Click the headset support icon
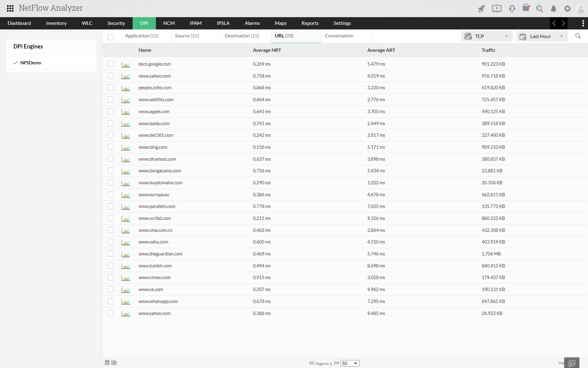This screenshot has width=588, height=368. (x=512, y=9)
